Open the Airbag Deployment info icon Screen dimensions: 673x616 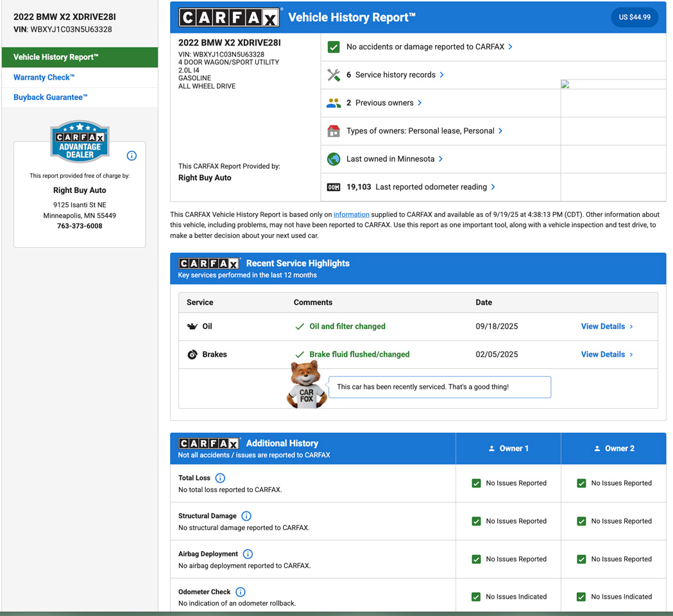point(248,554)
